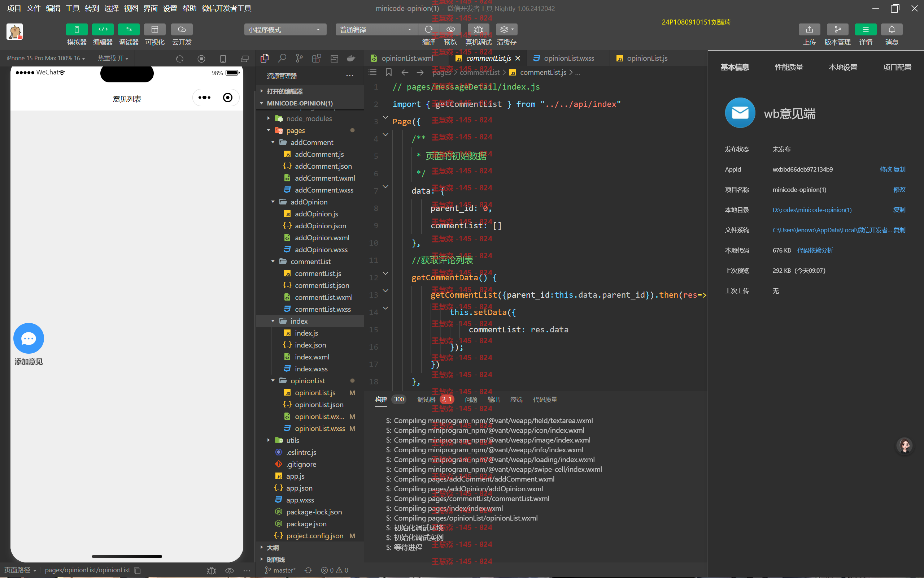Screen dimensions: 924x578
Task: Open 代码依赖分析 link
Action: [815, 250]
